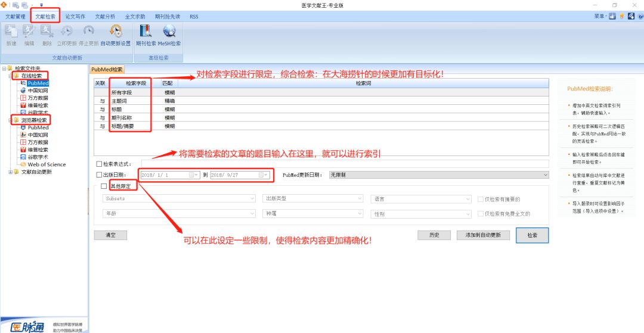Enable the 其他限定 checkbox
Screen dimensions: 644x333
[104, 186]
